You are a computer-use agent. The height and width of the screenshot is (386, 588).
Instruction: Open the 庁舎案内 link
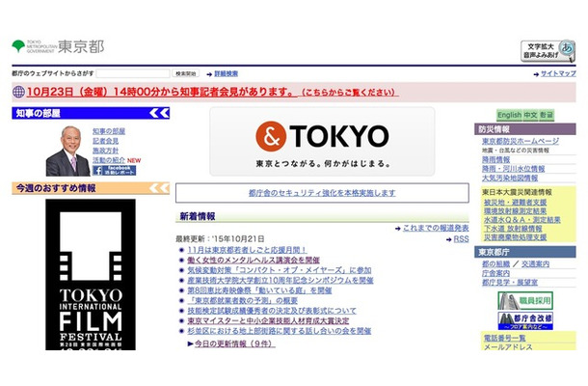[495, 273]
